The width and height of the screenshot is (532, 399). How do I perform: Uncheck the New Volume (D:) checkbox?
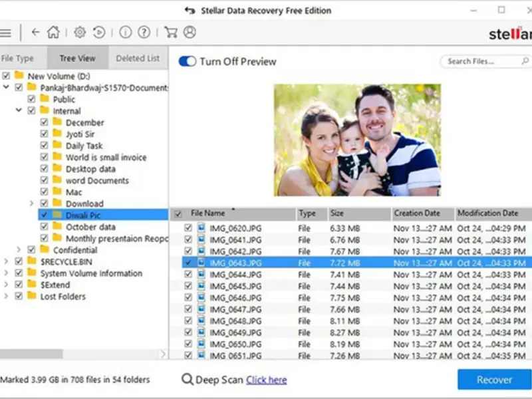pyautogui.click(x=6, y=76)
